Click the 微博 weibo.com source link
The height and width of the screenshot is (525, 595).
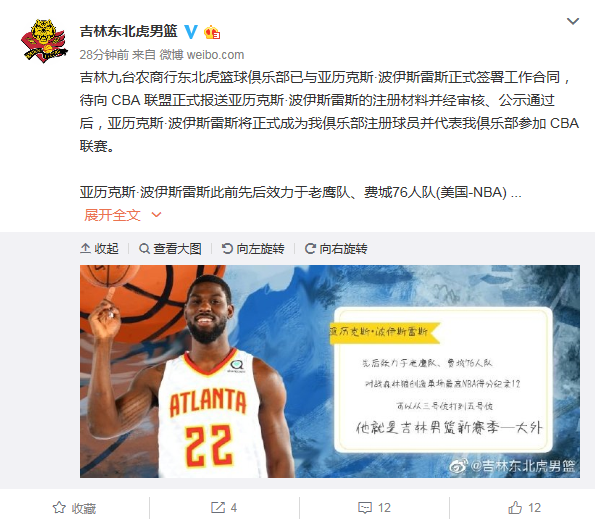point(202,55)
